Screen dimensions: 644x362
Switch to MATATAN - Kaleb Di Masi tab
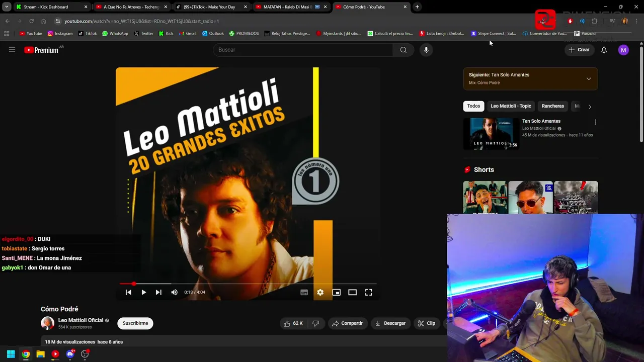click(x=291, y=7)
